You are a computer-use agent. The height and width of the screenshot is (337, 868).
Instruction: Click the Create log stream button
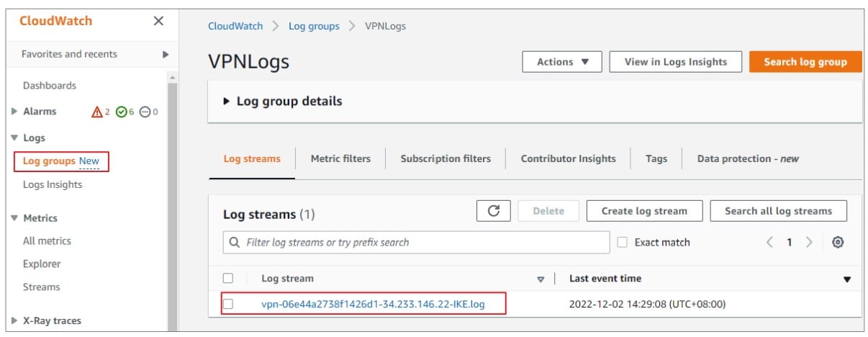click(644, 211)
